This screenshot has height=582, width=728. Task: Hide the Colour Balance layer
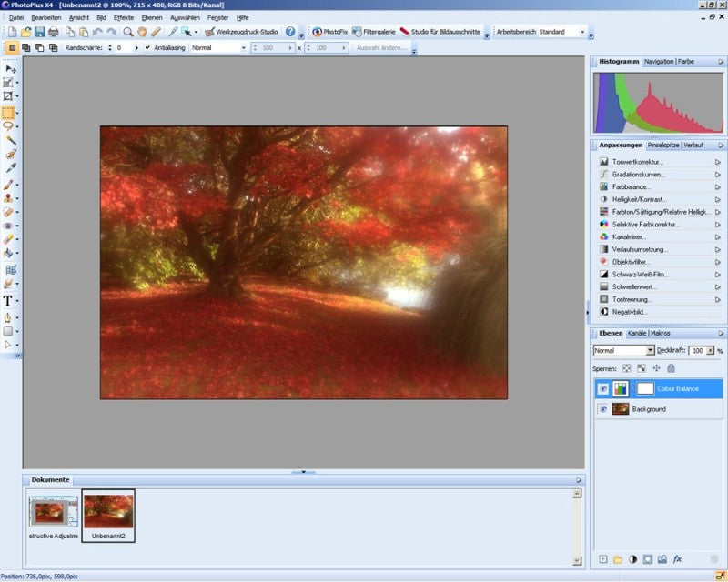[x=602, y=389]
